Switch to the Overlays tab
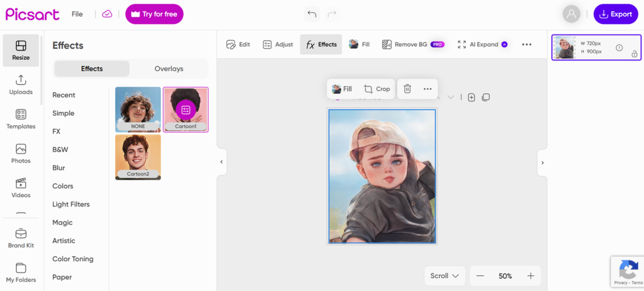The height and width of the screenshot is (291, 644). [x=169, y=69]
